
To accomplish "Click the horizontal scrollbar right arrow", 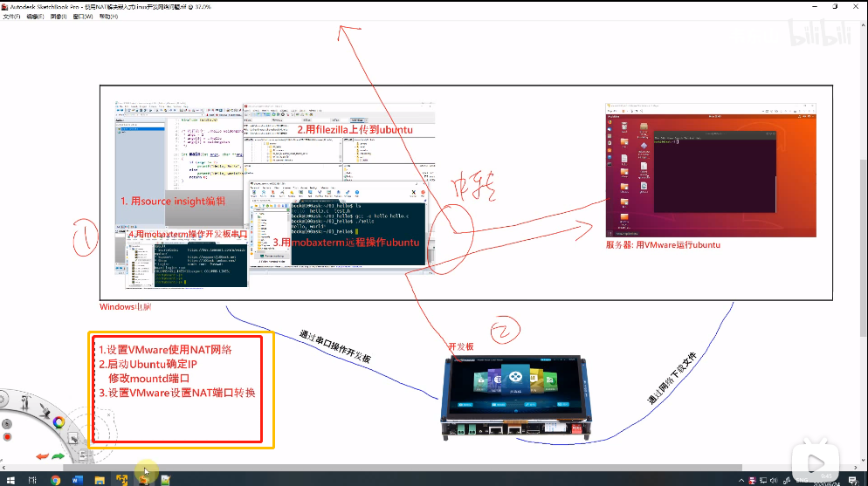I will (856, 467).
